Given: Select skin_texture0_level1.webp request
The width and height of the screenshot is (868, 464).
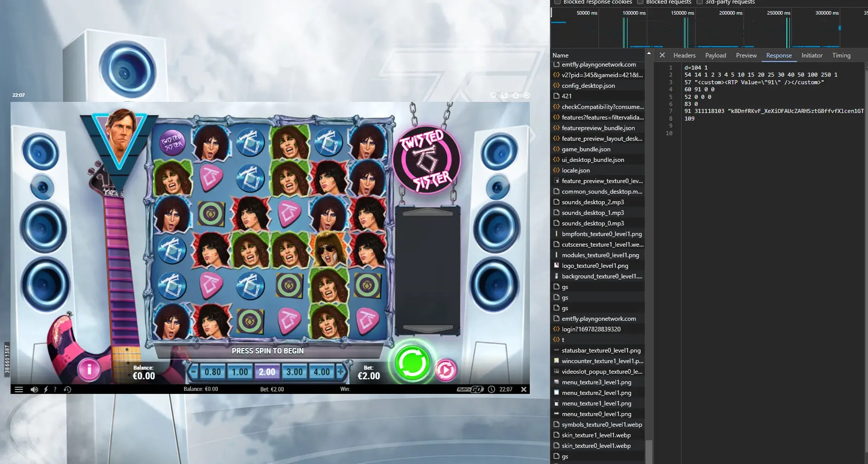Looking at the screenshot, I should pyautogui.click(x=598, y=446).
